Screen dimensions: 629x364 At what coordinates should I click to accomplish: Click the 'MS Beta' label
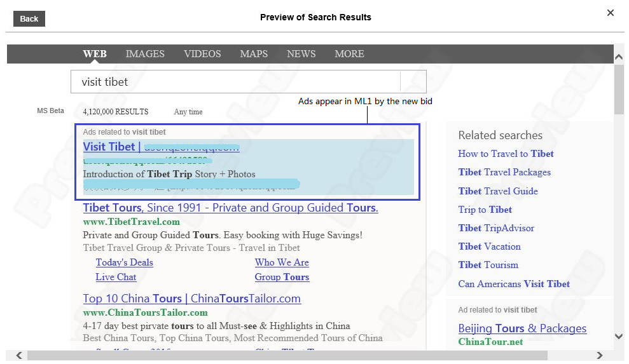coord(50,111)
